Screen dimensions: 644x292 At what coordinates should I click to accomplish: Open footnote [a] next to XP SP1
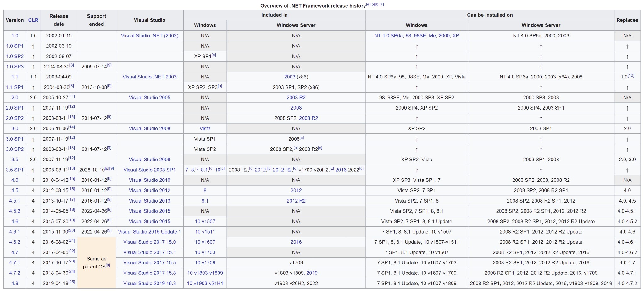[214, 55]
